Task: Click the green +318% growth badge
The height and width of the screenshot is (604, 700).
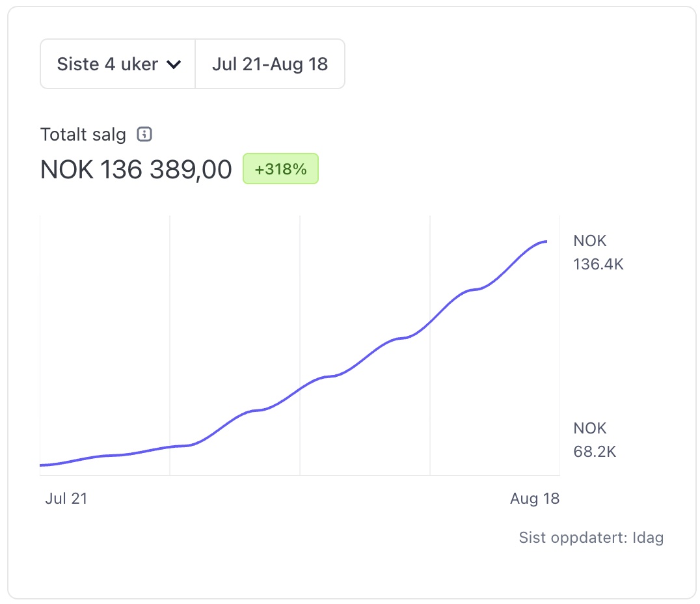Action: (280, 169)
